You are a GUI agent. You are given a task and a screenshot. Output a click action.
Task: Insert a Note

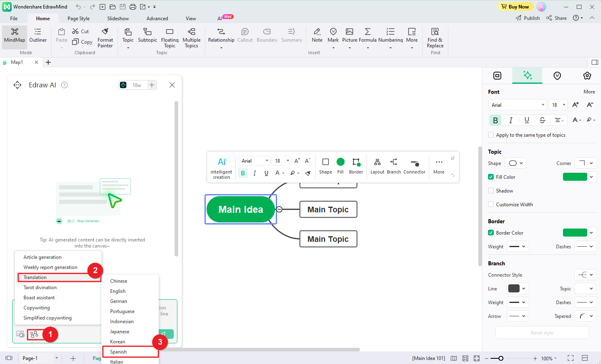pyautogui.click(x=317, y=36)
